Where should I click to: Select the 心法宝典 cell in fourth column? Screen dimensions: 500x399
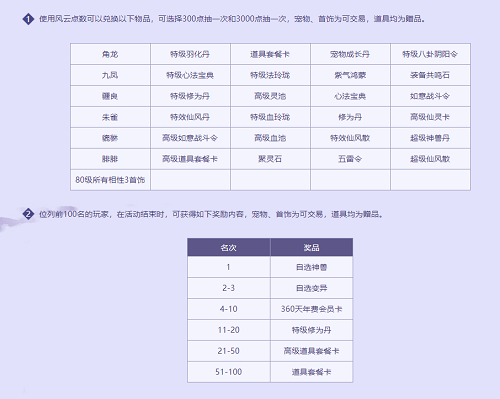click(x=350, y=96)
